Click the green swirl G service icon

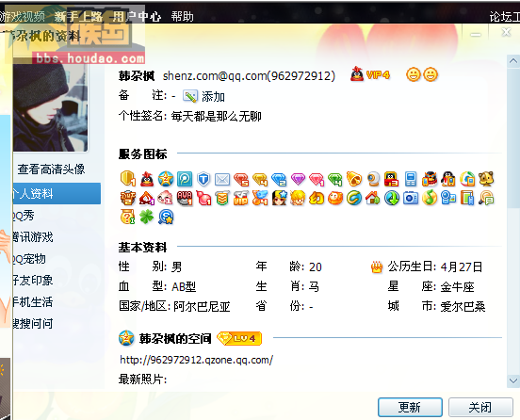coord(354,199)
